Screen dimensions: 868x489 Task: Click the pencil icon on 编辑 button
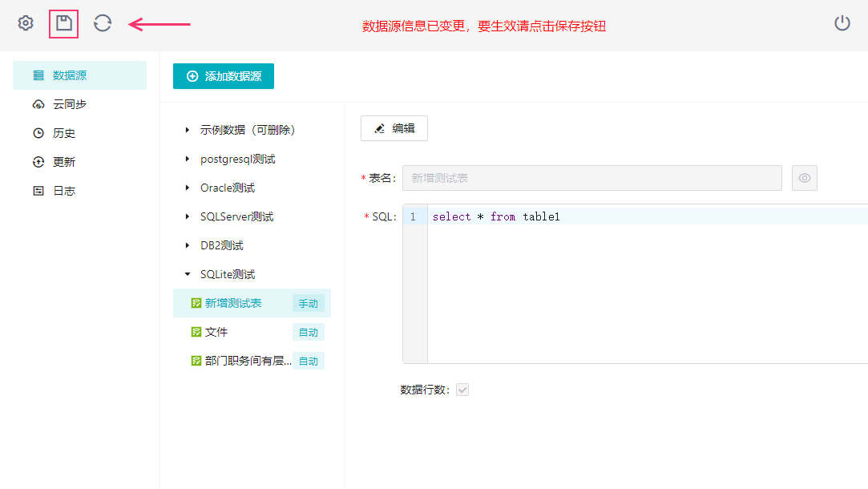379,128
